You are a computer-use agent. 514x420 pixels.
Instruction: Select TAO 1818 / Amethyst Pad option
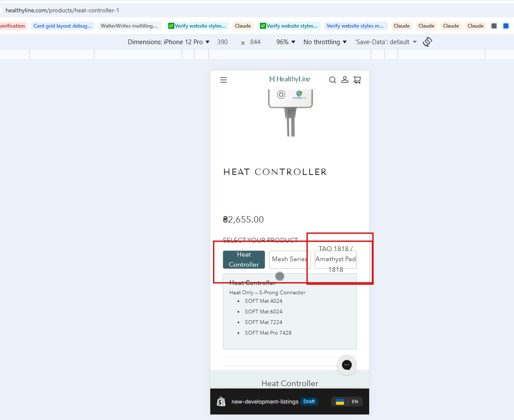[336, 259]
